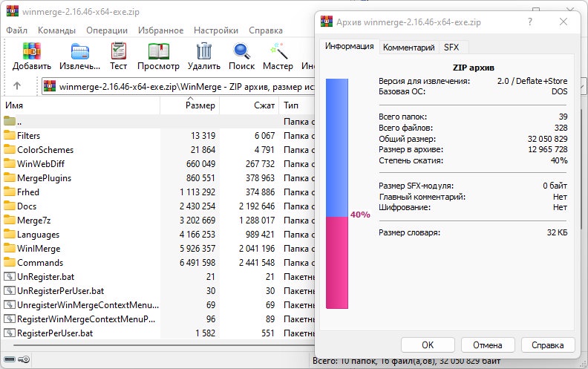
Task: Sort by the Размер column header
Action: tap(190, 105)
